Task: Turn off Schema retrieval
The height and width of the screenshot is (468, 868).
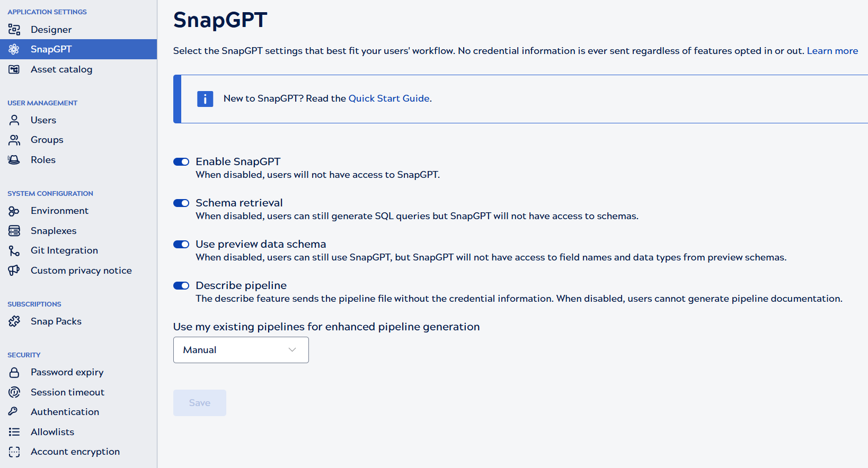Action: 181,203
